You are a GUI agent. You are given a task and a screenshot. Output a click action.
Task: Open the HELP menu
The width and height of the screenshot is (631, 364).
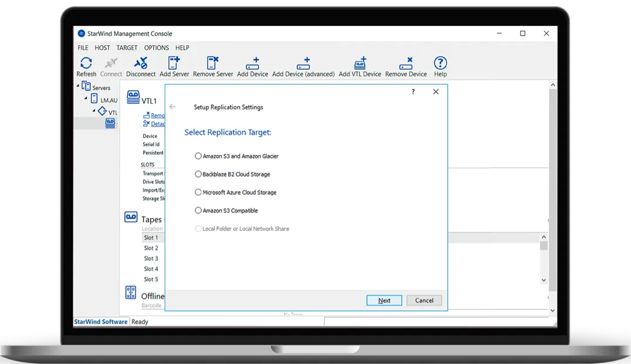coord(182,47)
